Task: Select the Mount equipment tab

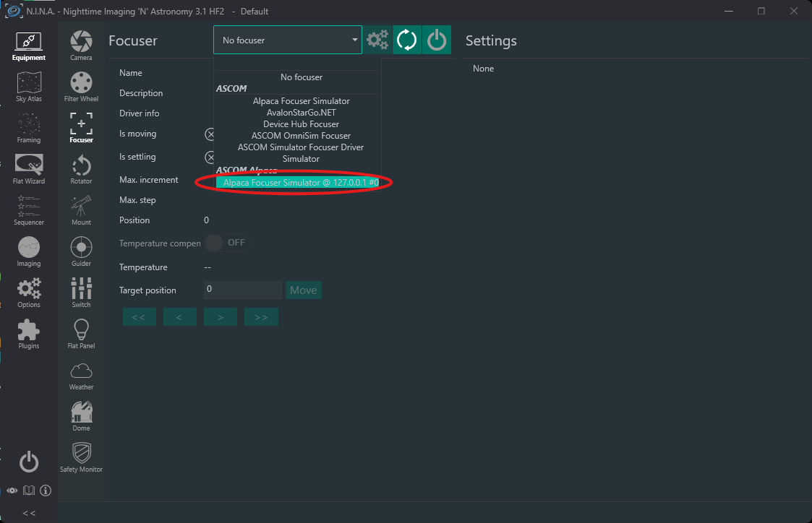Action: click(x=81, y=210)
